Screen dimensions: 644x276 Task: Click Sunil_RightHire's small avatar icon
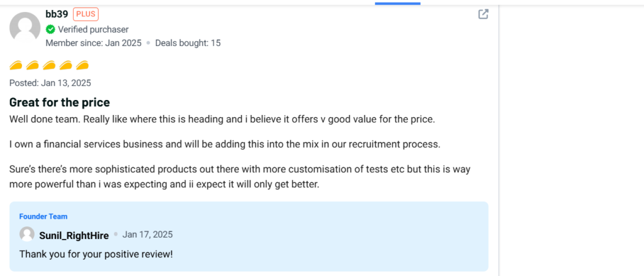point(27,235)
